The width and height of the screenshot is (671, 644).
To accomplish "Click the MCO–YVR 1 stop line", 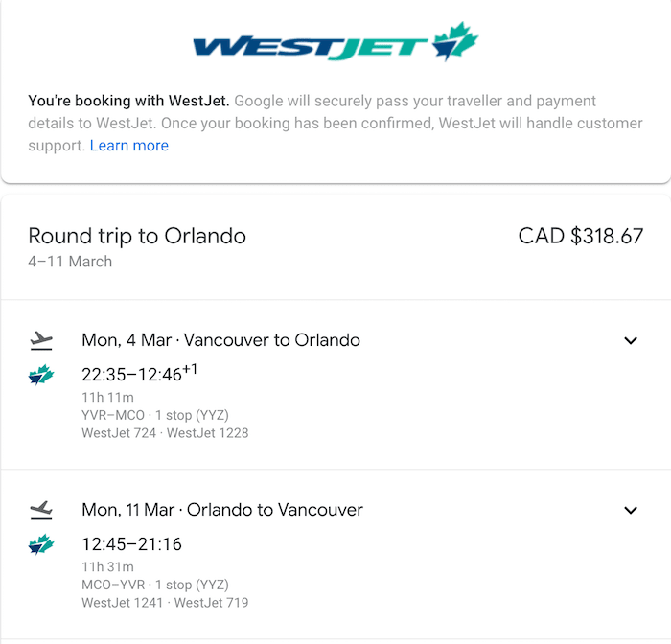I will click(155, 585).
